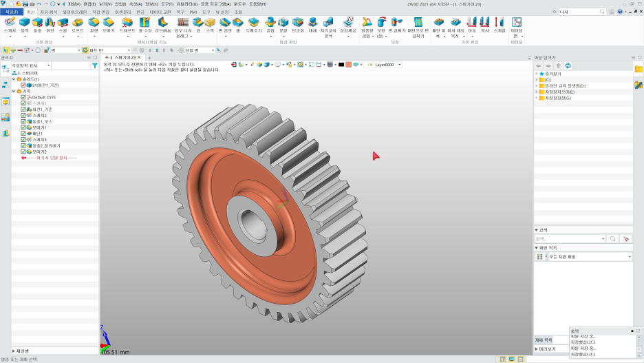Select the 스케일 (Scale) tool
644x363 pixels.
click(499, 25)
